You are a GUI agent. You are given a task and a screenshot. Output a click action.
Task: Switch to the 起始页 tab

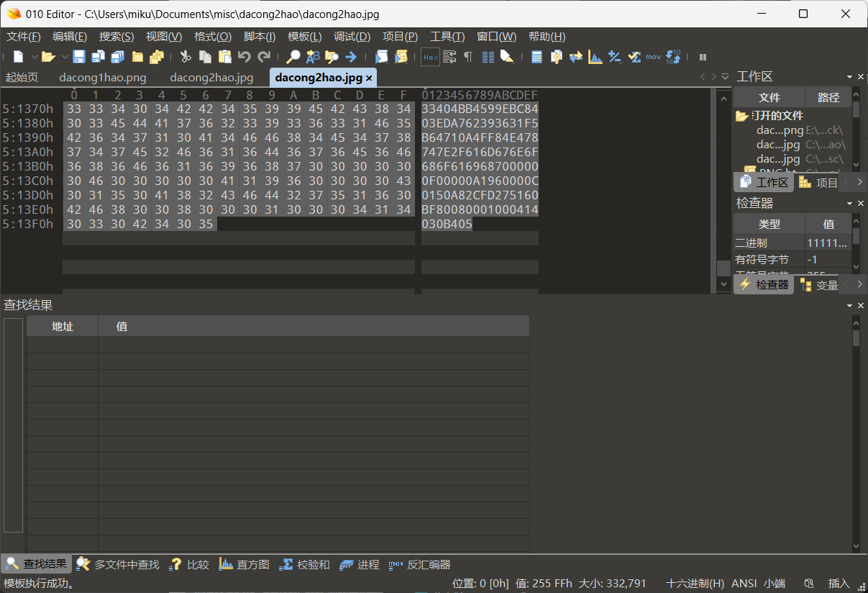(22, 77)
